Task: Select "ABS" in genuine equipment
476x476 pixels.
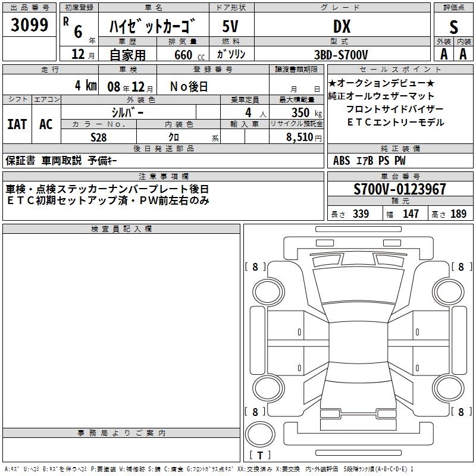Action: coord(342,161)
